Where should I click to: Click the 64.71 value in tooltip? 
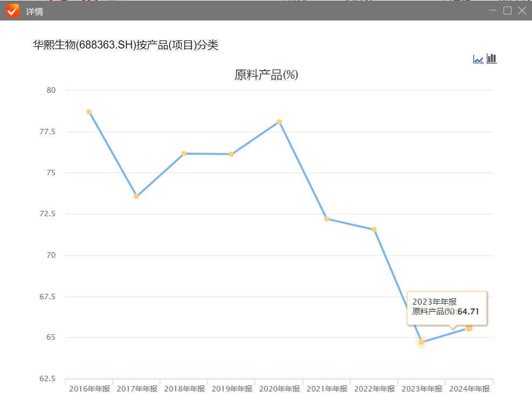tap(468, 312)
